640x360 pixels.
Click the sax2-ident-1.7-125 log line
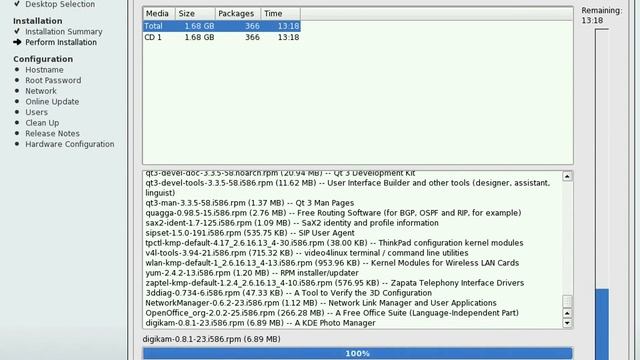(292, 223)
